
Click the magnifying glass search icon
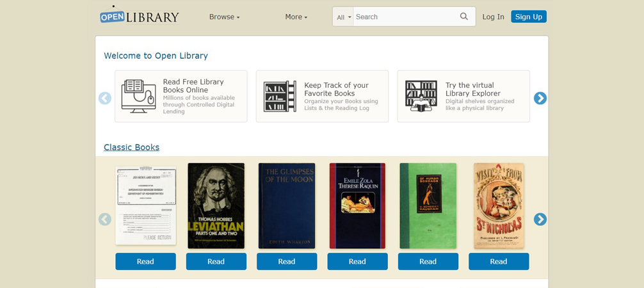[464, 17]
